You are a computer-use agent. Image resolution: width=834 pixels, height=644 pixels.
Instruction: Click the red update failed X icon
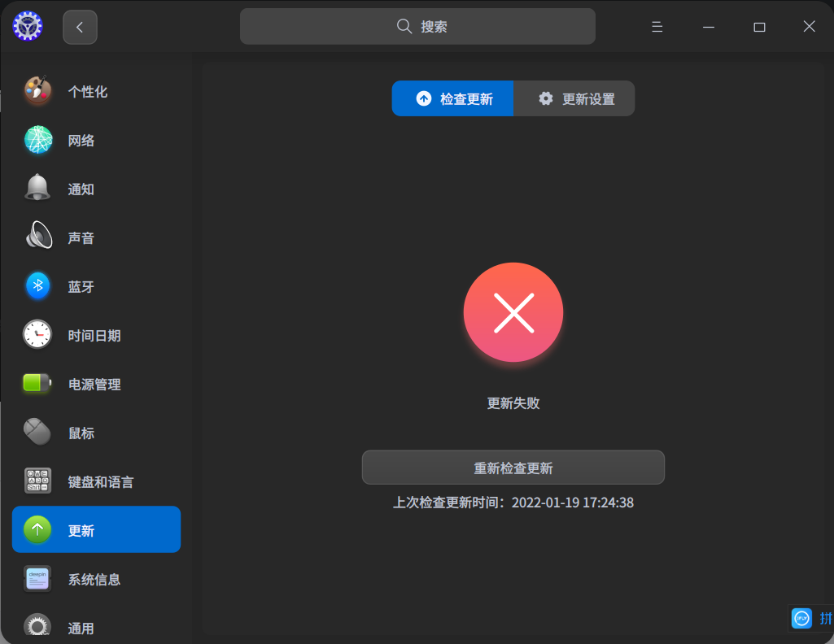coord(513,312)
